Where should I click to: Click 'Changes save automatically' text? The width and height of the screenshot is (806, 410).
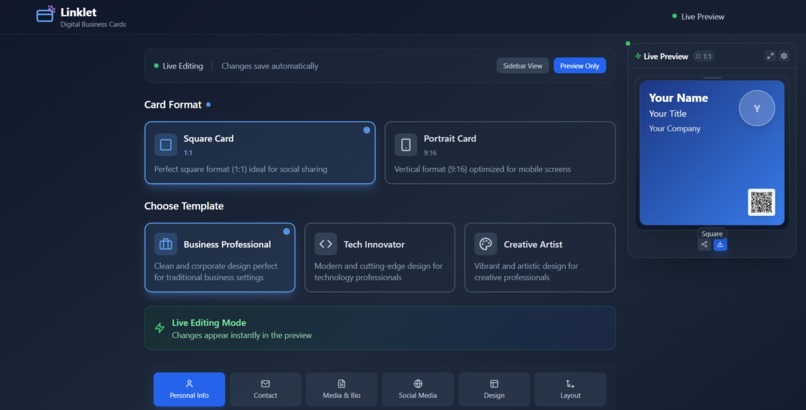[x=270, y=66]
